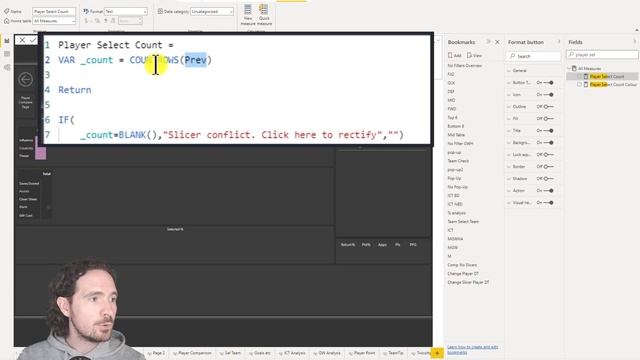The height and width of the screenshot is (360, 640).
Task: Toggle the Action switch
Action: [549, 191]
